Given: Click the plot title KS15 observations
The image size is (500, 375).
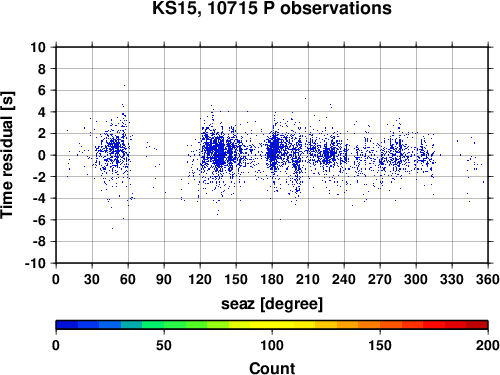Looking at the screenshot, I should [272, 8].
